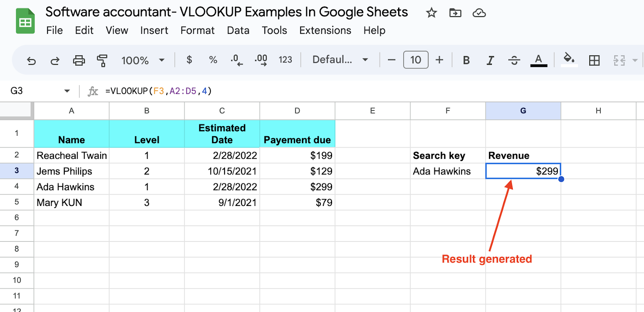This screenshot has width=644, height=312.
Task: Click the fx function icon
Action: 93,91
